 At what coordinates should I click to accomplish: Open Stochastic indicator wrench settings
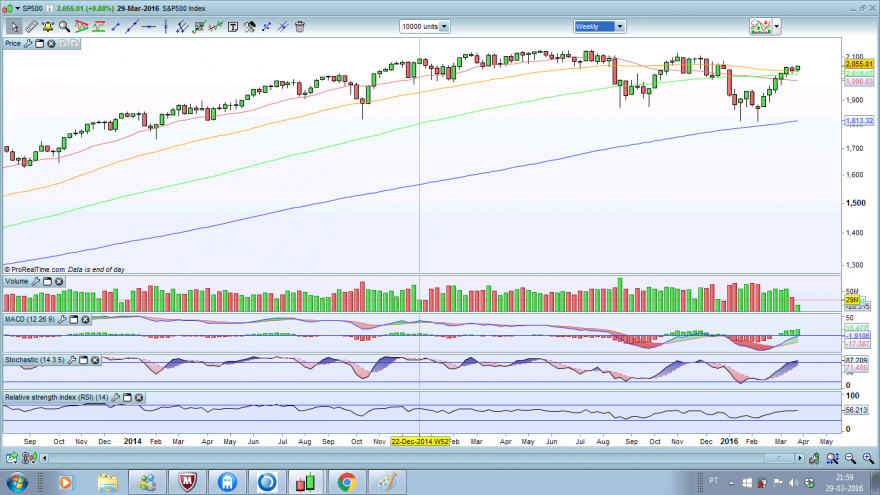(71, 360)
